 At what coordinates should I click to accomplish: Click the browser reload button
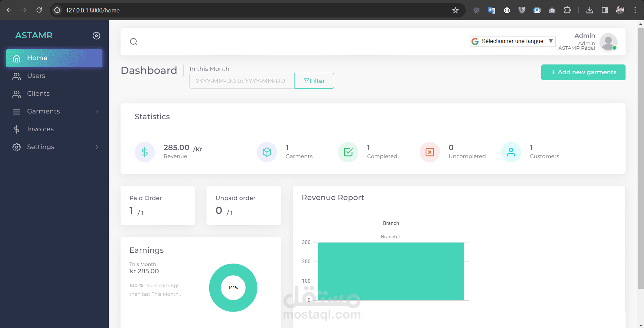pyautogui.click(x=39, y=10)
